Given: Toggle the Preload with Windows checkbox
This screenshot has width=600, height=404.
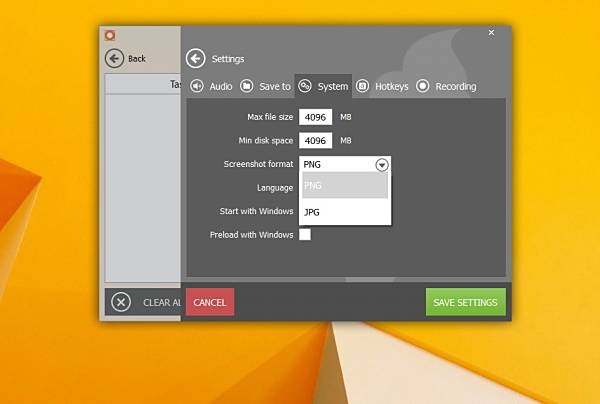Looking at the screenshot, I should point(305,235).
